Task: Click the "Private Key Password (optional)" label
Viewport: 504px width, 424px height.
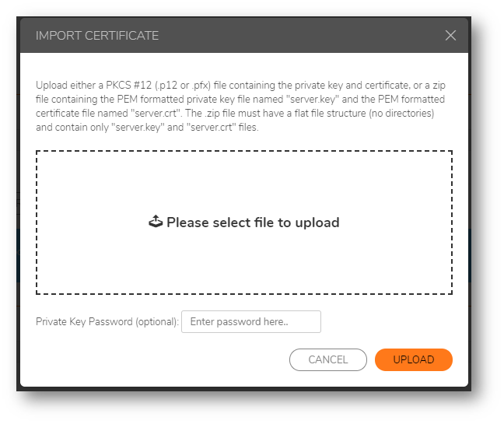Action: (x=107, y=321)
